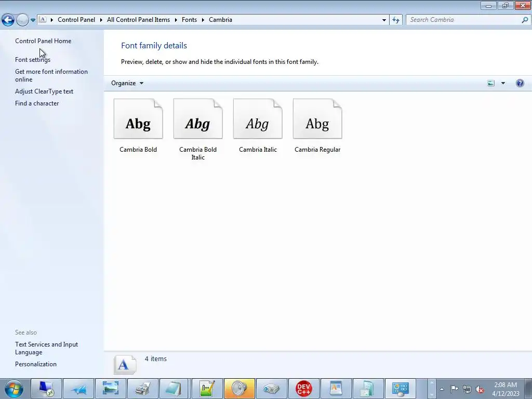Open the documents taskbar icon
Viewport: 532px width, 399px height.
coord(368,389)
